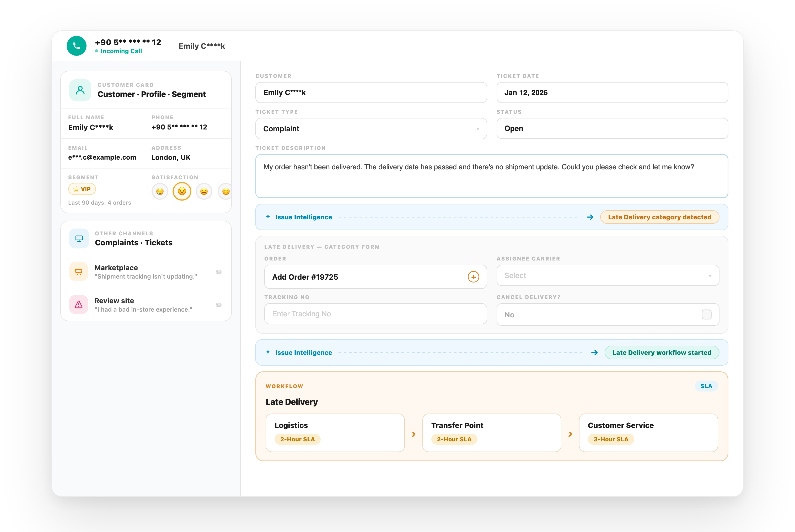Edit the Review site complaint pencil icon
Viewport: 795px width, 532px height.
tap(219, 305)
